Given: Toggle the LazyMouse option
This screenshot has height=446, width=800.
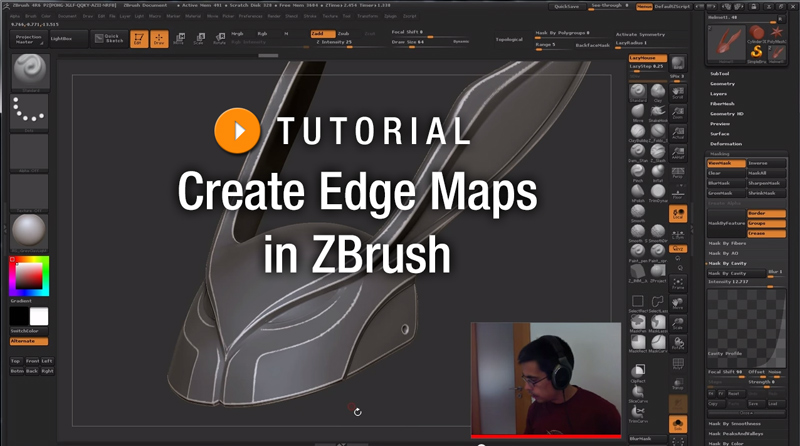Looking at the screenshot, I should pyautogui.click(x=647, y=58).
